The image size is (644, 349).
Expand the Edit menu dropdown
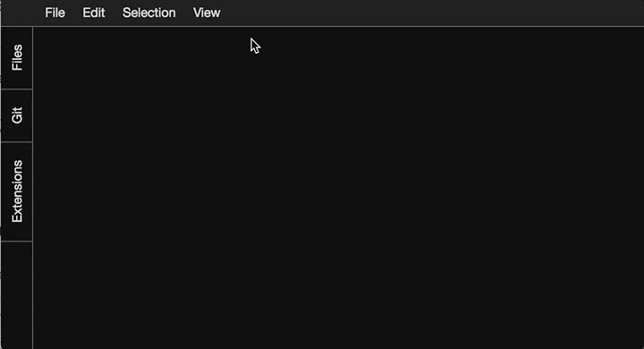click(94, 13)
